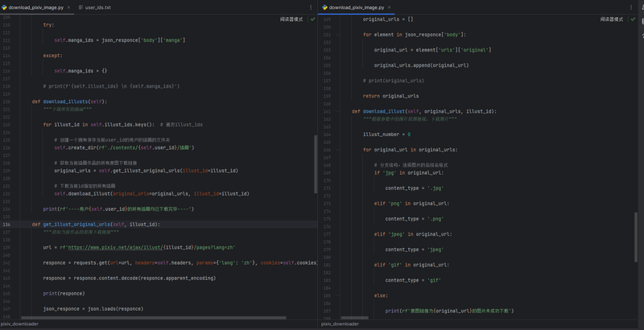Image resolution: width=644 pixels, height=330 pixels.
Task: Click the 'except:' keyword at line 114
Action: point(52,56)
